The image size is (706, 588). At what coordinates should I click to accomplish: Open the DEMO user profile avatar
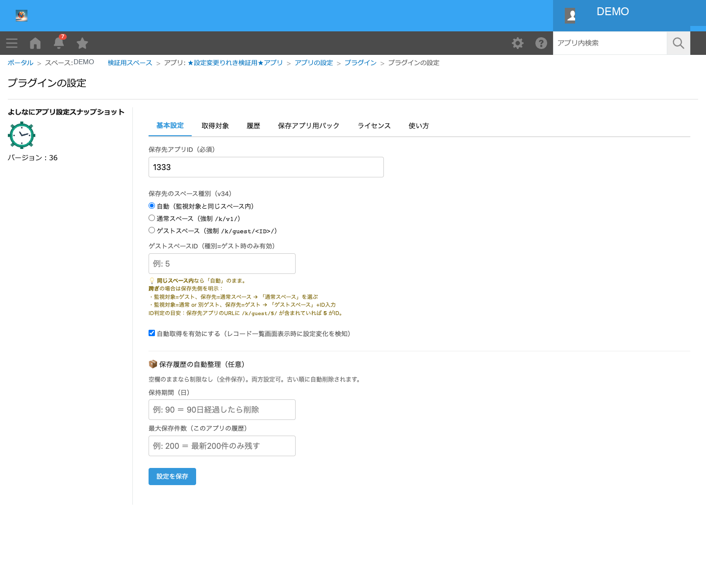570,16
